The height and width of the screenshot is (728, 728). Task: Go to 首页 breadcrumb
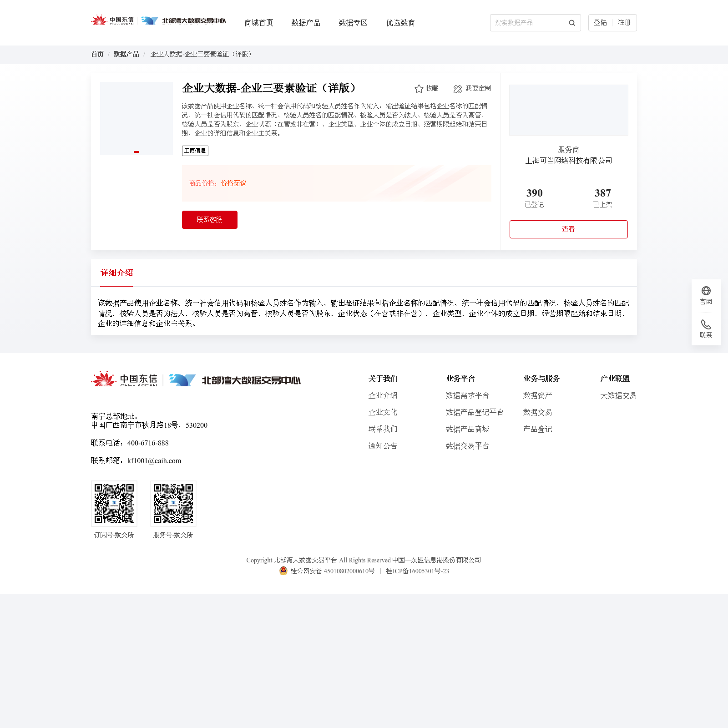[x=97, y=54]
